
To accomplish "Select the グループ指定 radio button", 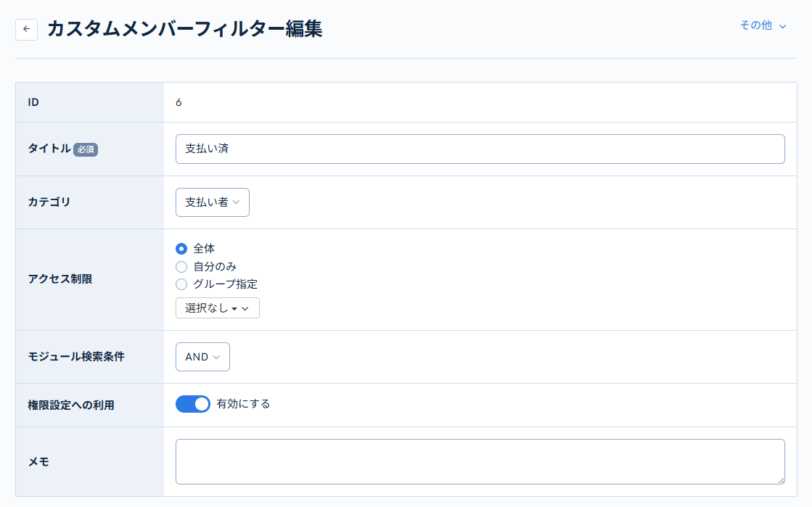I will click(181, 284).
